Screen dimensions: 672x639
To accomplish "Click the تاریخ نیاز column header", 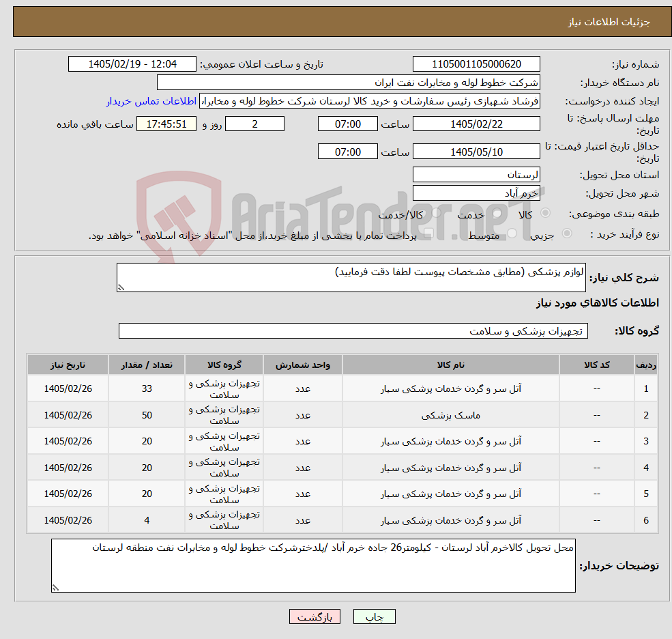I will coord(68,365).
